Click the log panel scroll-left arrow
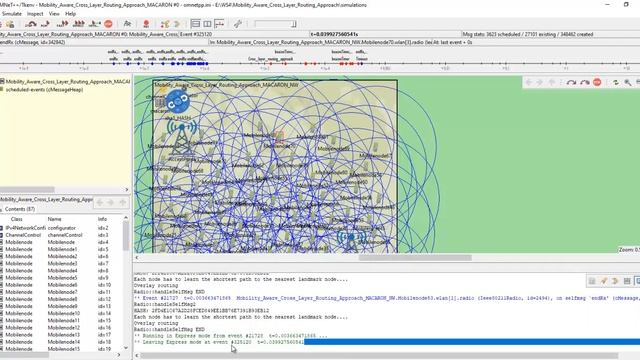This screenshot has height=360, width=640. pyautogui.click(x=137, y=356)
